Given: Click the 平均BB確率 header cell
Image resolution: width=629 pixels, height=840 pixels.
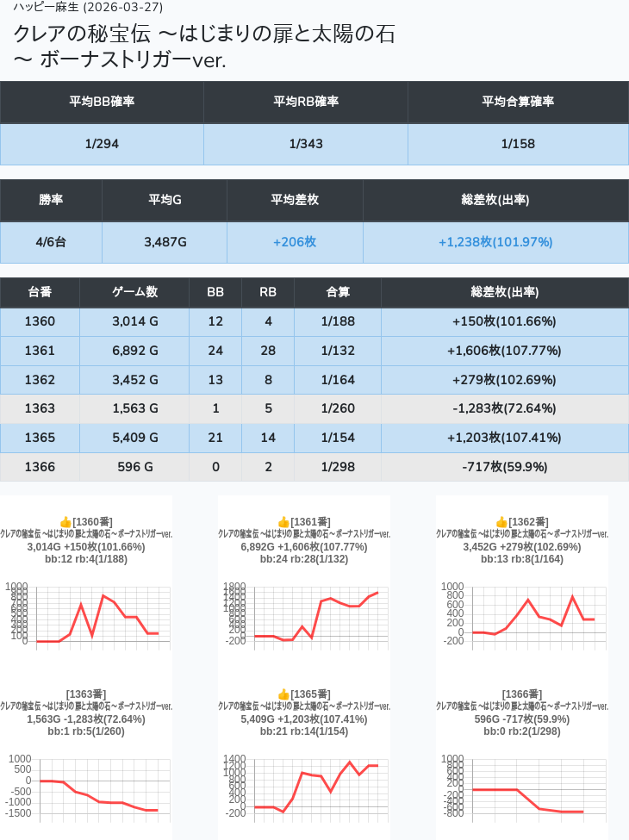Looking at the screenshot, I should 102,102.
